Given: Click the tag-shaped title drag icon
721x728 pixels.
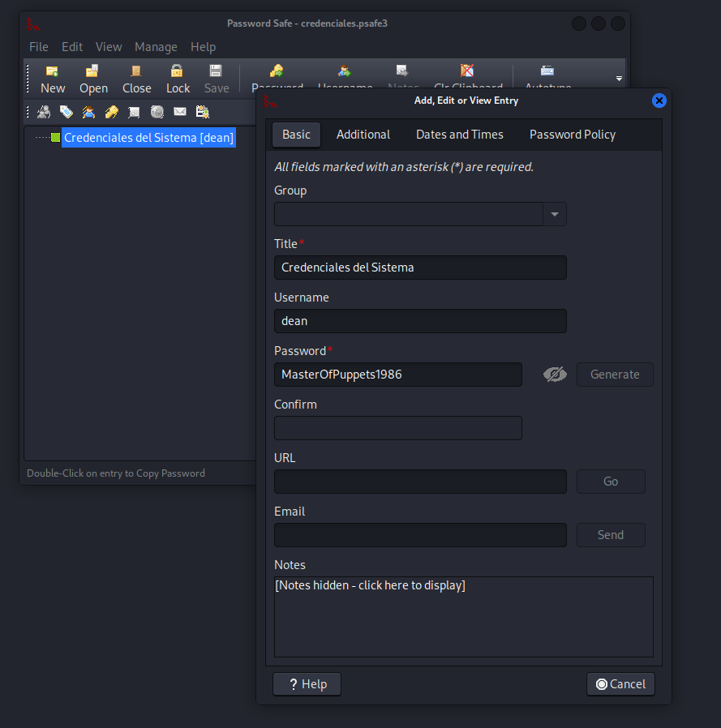Looking at the screenshot, I should tap(67, 112).
